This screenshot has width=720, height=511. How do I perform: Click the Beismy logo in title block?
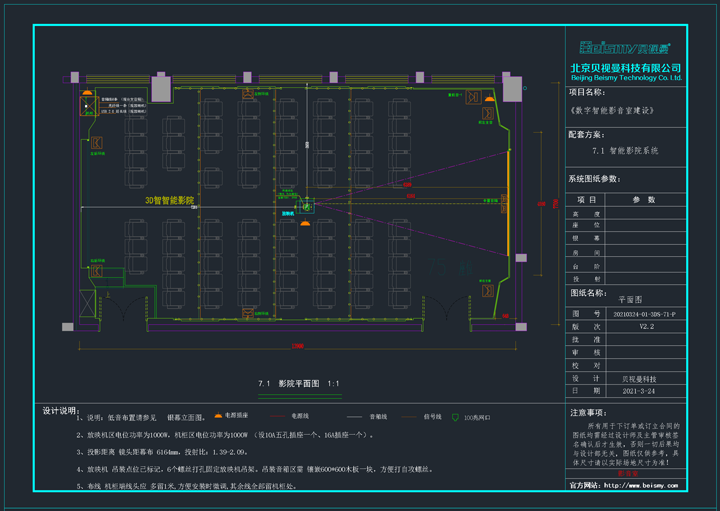(x=625, y=48)
